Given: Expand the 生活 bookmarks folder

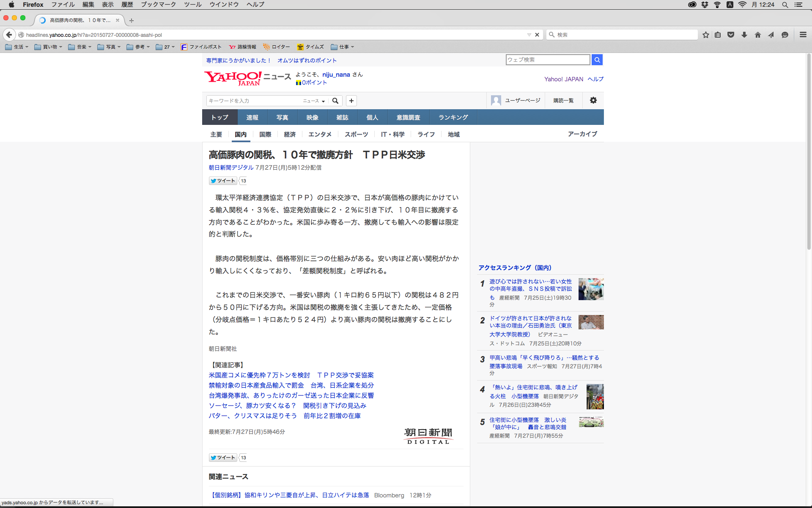Looking at the screenshot, I should 17,47.
